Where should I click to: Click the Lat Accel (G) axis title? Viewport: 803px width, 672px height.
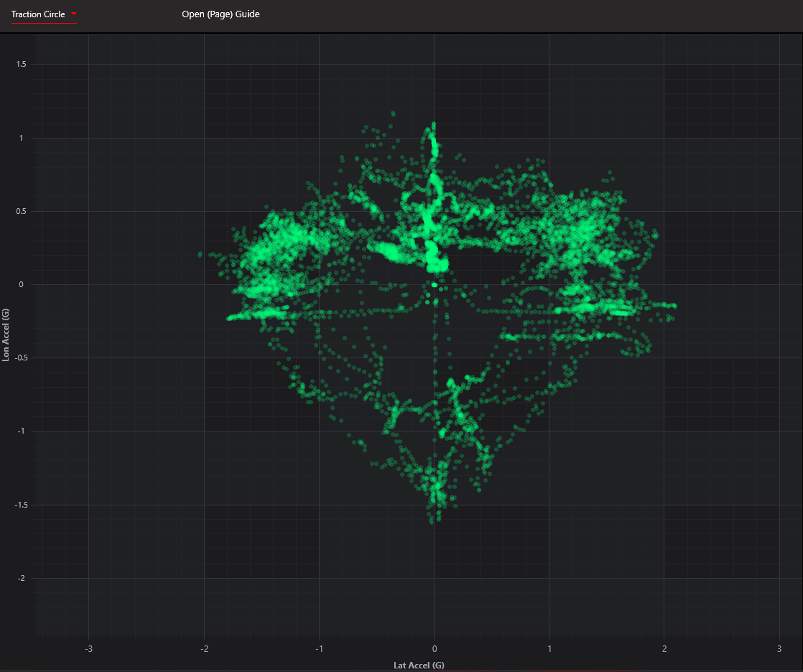[x=419, y=665]
